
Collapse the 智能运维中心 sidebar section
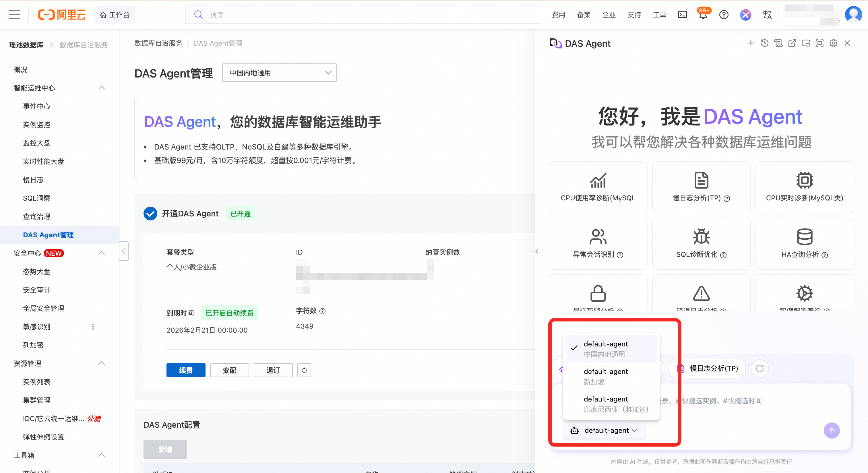point(101,88)
